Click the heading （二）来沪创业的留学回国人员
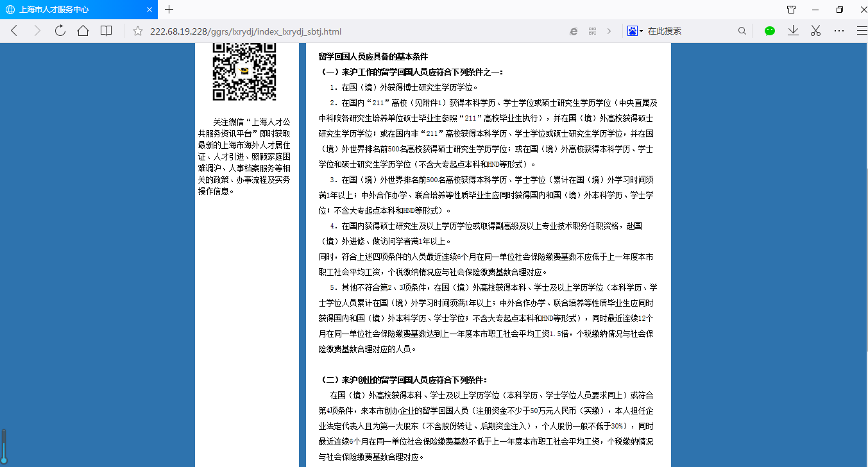 point(402,380)
